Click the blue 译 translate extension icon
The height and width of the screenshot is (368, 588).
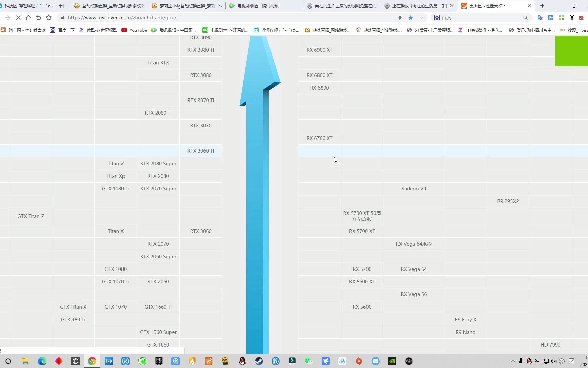click(551, 18)
